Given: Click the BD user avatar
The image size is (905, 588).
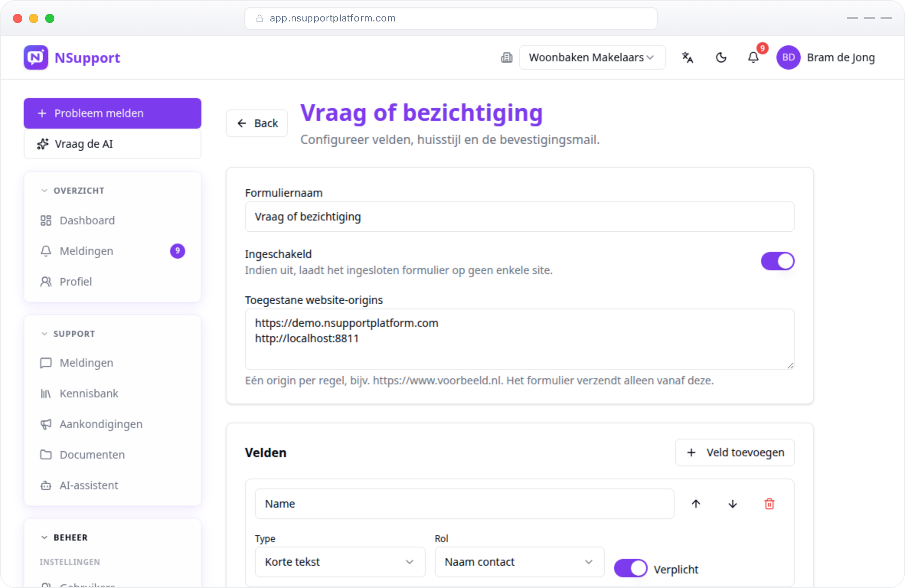Looking at the screenshot, I should click(x=788, y=57).
